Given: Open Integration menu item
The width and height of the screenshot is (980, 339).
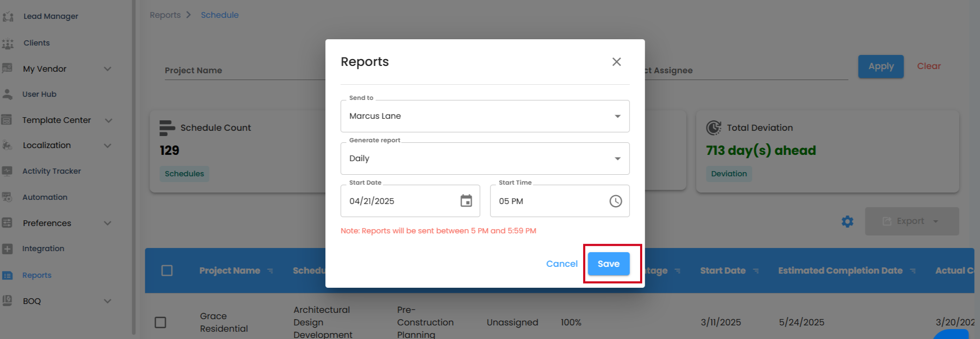Looking at the screenshot, I should [x=43, y=248].
